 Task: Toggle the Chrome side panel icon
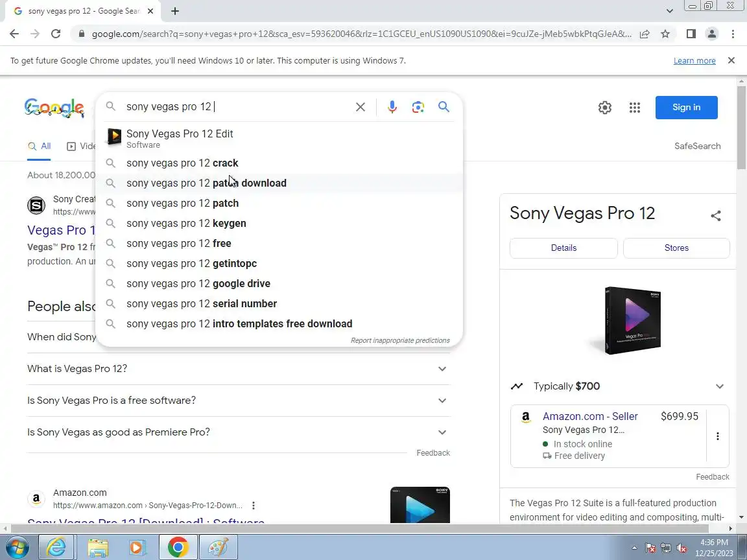coord(691,34)
